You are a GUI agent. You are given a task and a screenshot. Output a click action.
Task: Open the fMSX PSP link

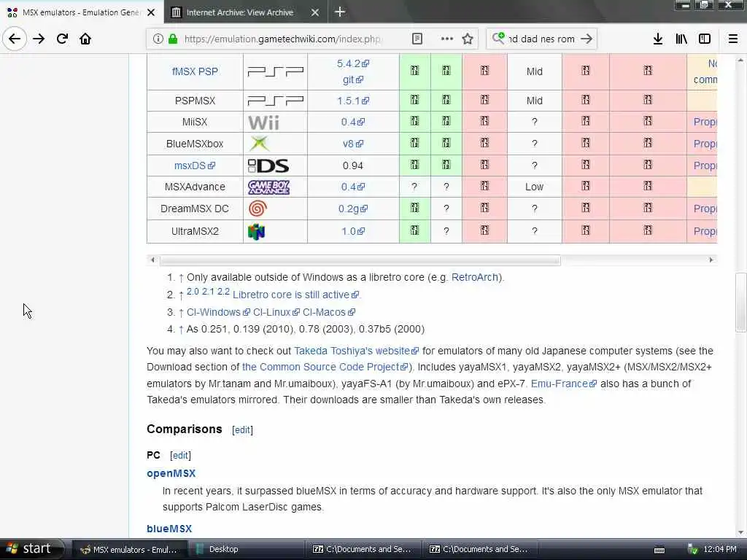[195, 71]
